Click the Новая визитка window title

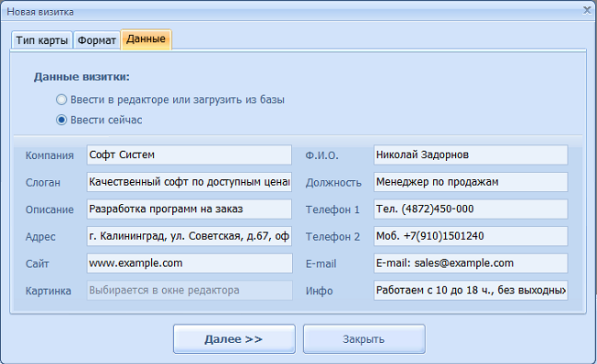pos(40,12)
